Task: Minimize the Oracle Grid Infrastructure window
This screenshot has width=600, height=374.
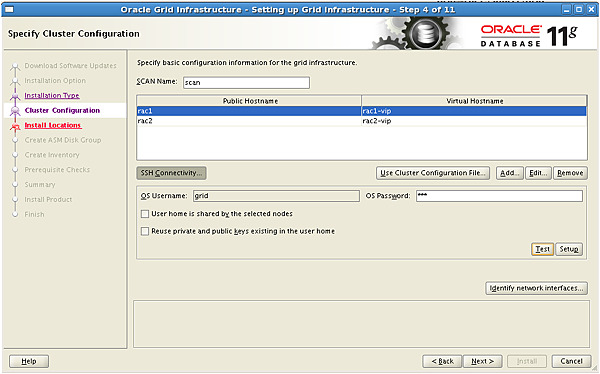Action: click(x=567, y=10)
